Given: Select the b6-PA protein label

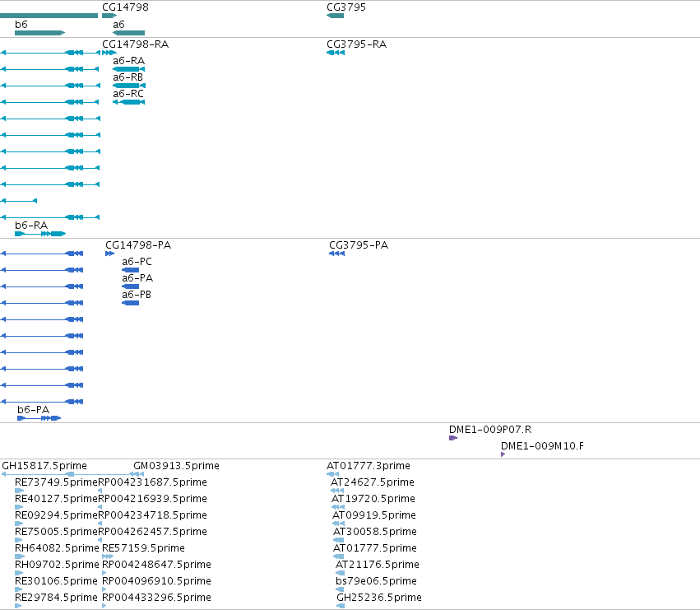Looking at the screenshot, I should tap(34, 410).
